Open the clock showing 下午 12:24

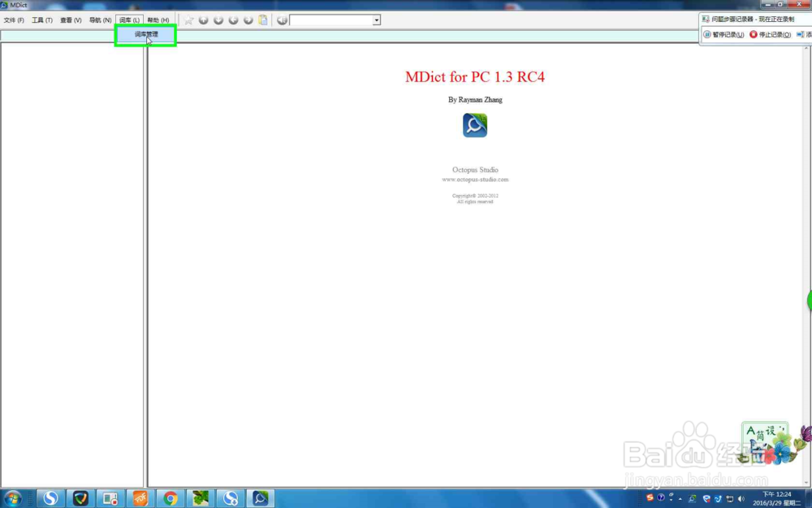point(777,499)
